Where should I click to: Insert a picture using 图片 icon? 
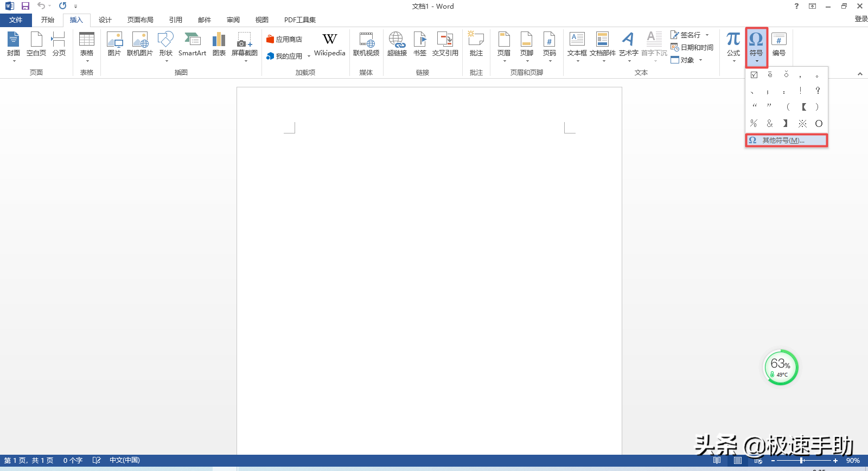[114, 44]
